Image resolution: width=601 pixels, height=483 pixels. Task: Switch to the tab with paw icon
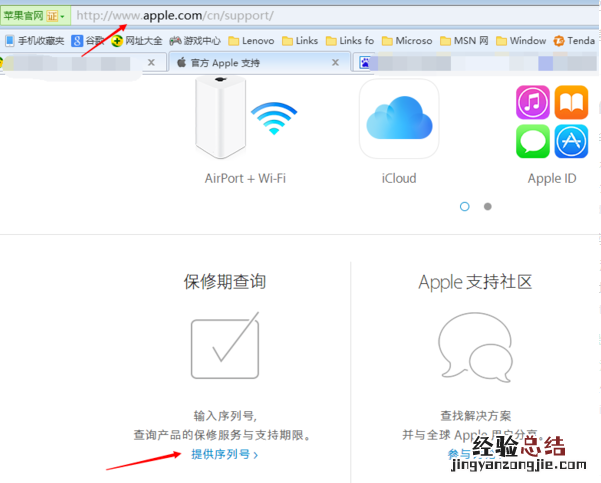[x=475, y=63]
